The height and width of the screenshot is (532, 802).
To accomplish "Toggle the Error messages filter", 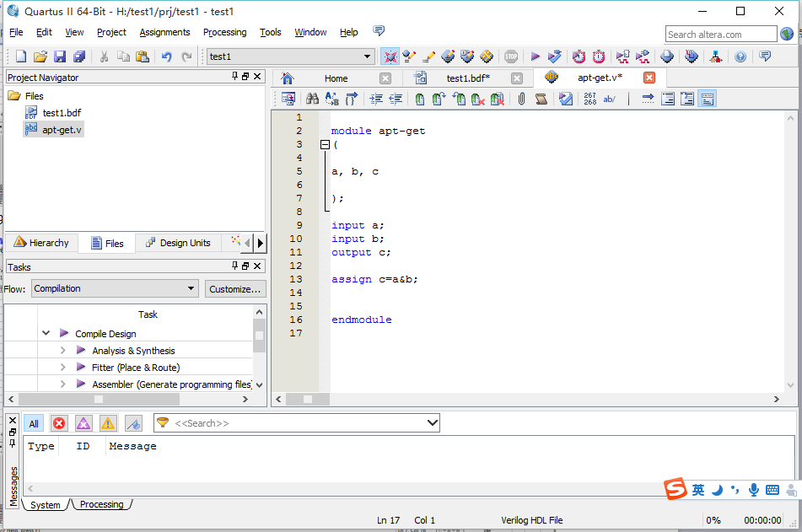I will 59,423.
